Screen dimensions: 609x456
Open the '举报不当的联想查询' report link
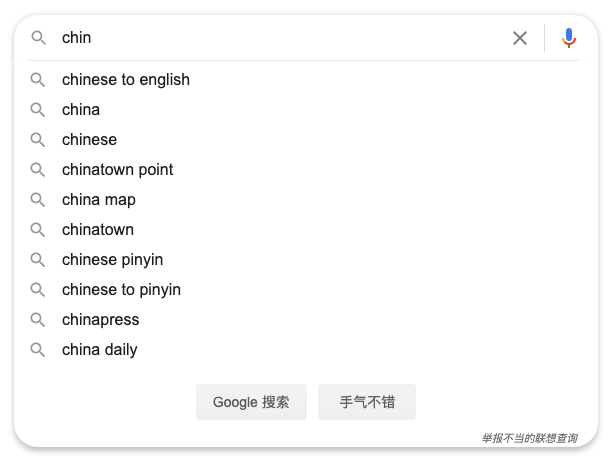(x=529, y=438)
